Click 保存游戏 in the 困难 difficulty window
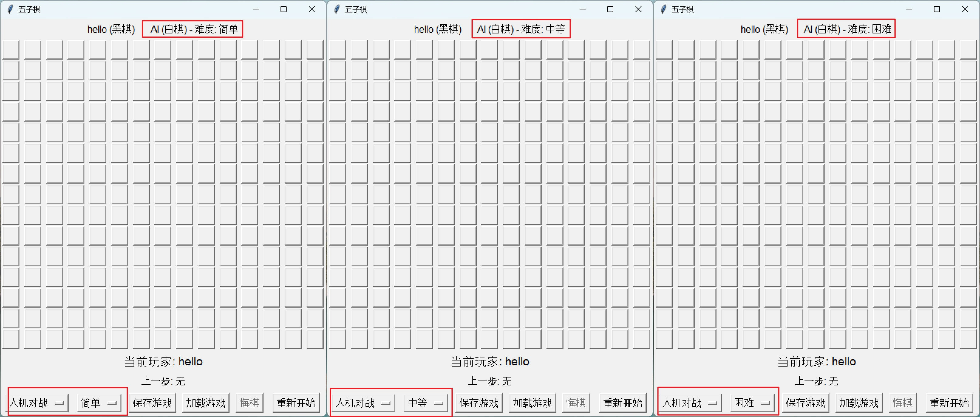The height and width of the screenshot is (417, 980). coord(805,403)
